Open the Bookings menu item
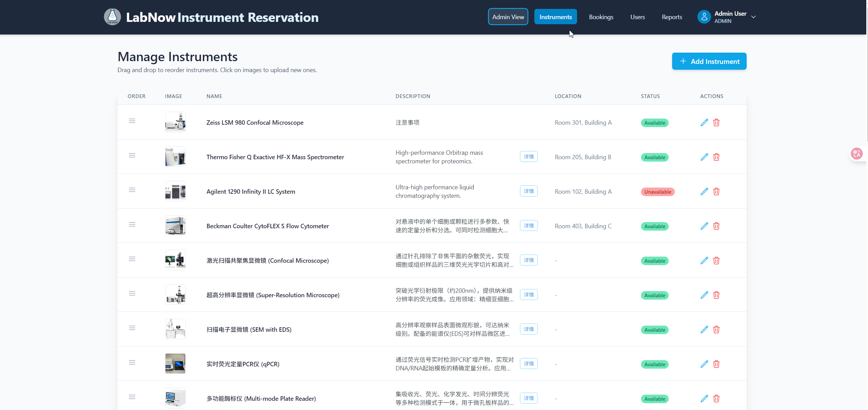The image size is (868, 410). point(601,17)
